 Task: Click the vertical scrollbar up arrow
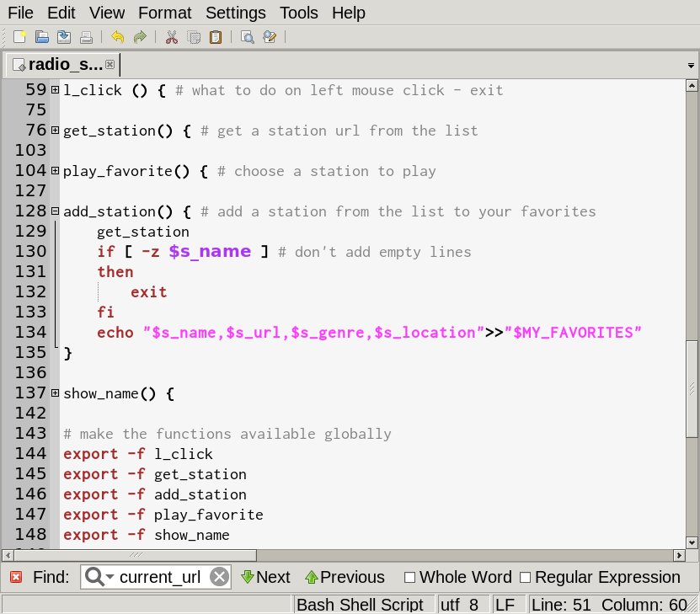(692, 85)
